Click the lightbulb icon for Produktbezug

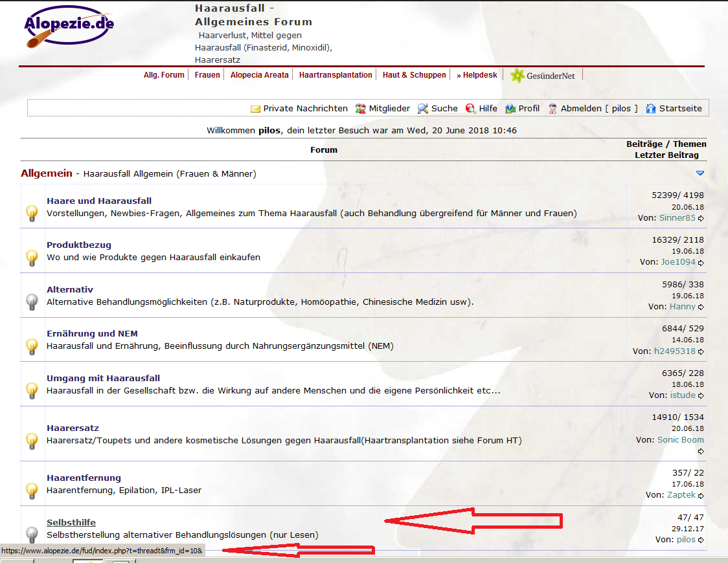[x=31, y=258]
